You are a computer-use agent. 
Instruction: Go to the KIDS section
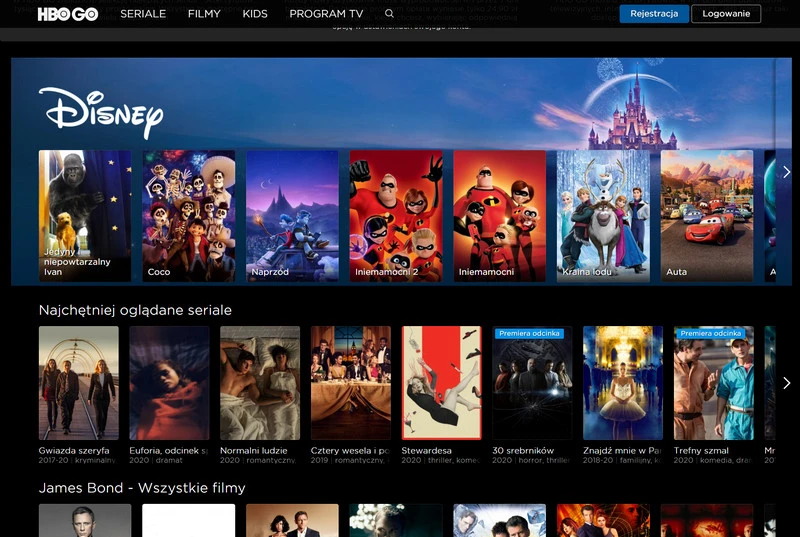[255, 14]
